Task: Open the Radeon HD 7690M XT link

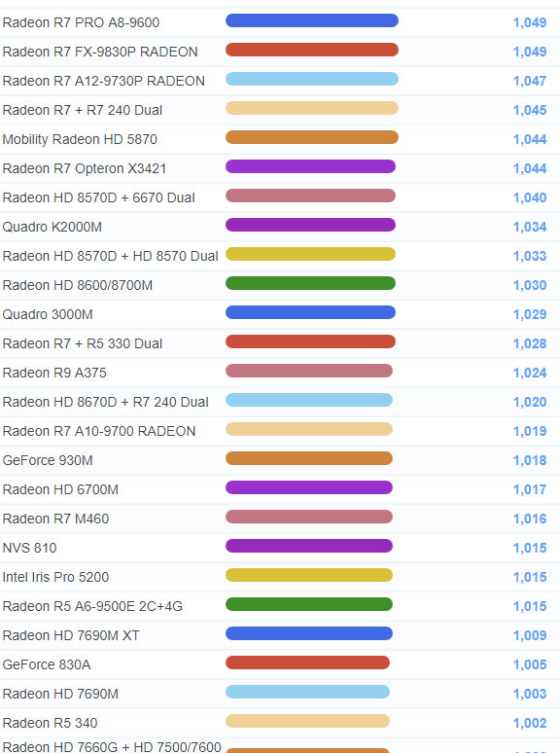Action: pos(71,635)
